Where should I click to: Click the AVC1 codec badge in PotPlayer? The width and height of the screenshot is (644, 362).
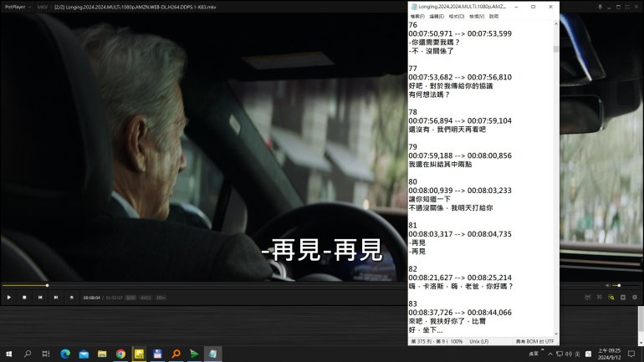pyautogui.click(x=146, y=298)
